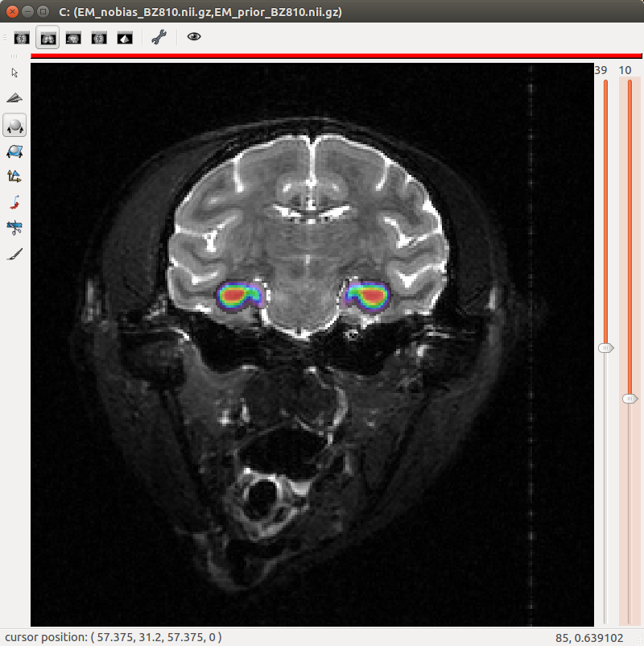Pick the axes transformation tool
This screenshot has height=646, width=644.
click(14, 176)
